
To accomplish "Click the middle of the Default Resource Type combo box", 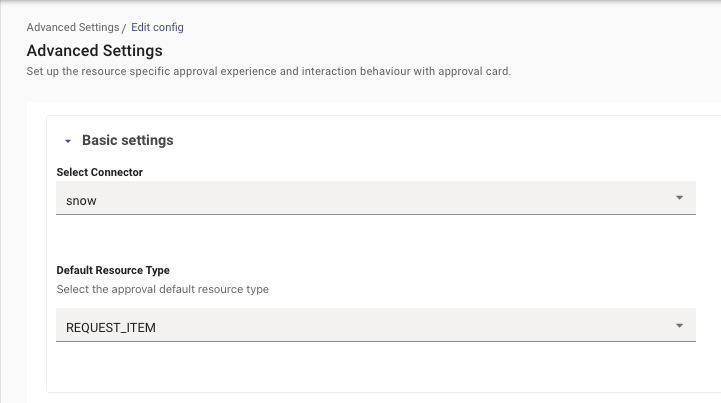I will 376,325.
